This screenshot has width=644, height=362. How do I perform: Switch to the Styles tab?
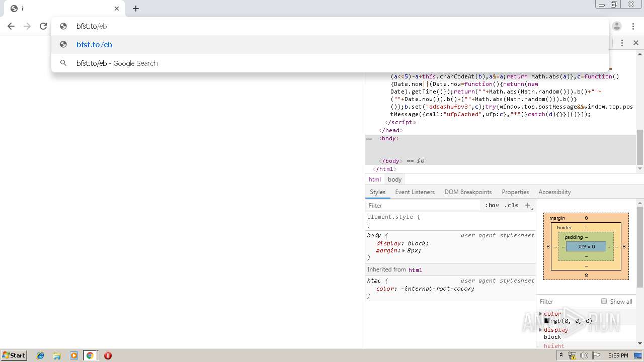tap(377, 192)
